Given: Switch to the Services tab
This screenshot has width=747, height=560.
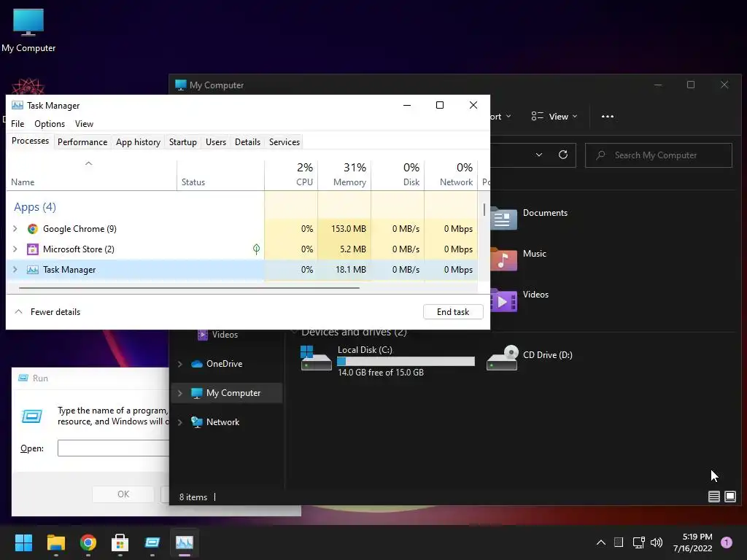Looking at the screenshot, I should 285,142.
